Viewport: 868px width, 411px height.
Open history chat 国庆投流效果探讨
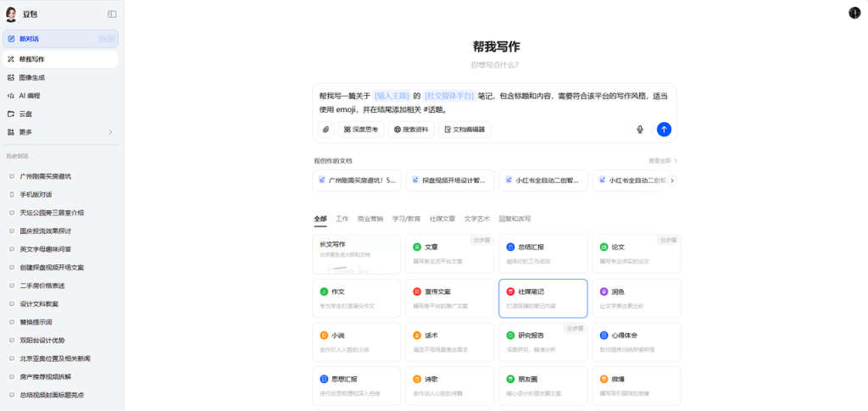tap(60, 230)
